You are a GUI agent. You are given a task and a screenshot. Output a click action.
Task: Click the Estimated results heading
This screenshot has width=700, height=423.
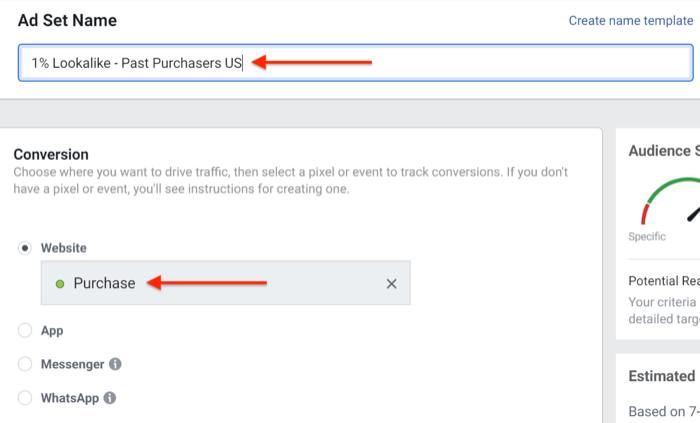[662, 376]
